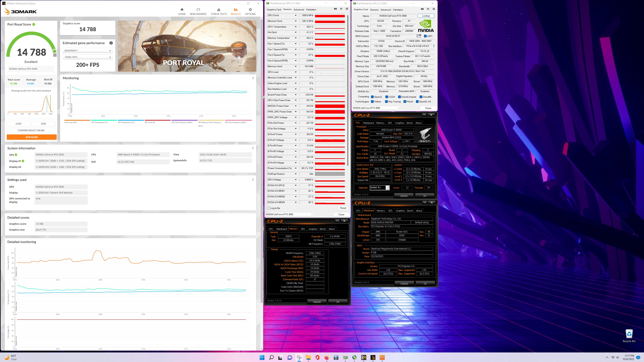Open taskbar Search icon
Screen dimensions: 644x362
[271, 357]
